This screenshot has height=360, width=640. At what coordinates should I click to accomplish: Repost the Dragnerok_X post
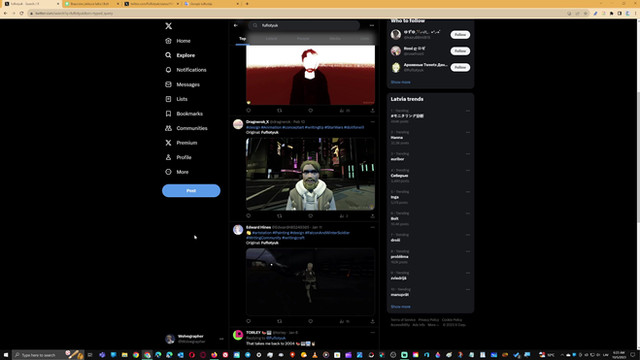(280, 216)
